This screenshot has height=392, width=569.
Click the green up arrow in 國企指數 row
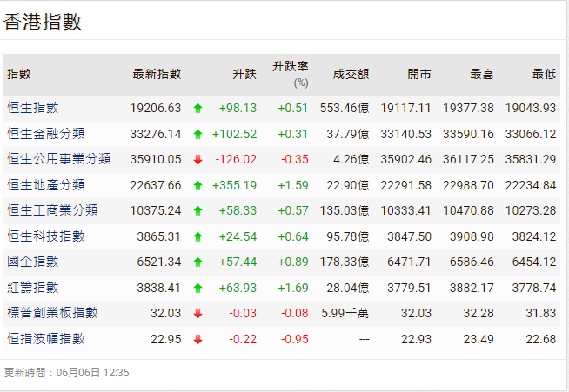pyautogui.click(x=197, y=262)
